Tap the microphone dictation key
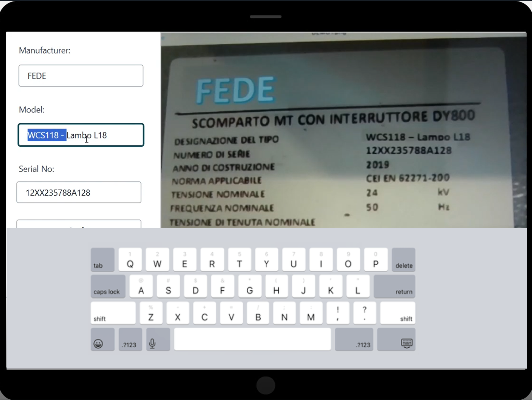The width and height of the screenshot is (532, 400). point(158,340)
